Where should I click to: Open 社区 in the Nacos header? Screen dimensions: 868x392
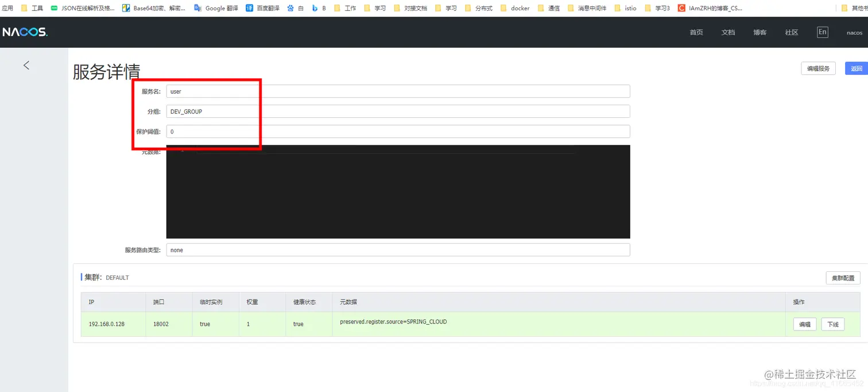coord(792,32)
